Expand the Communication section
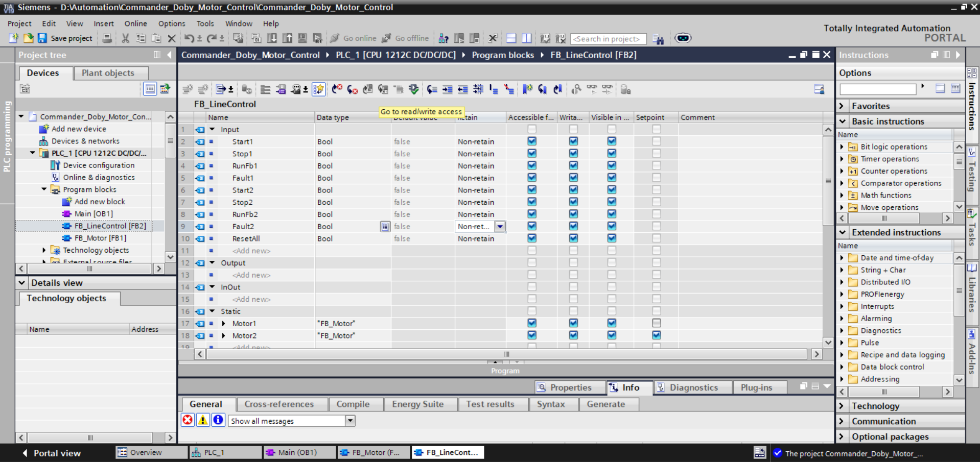This screenshot has height=462, width=980. pos(842,421)
